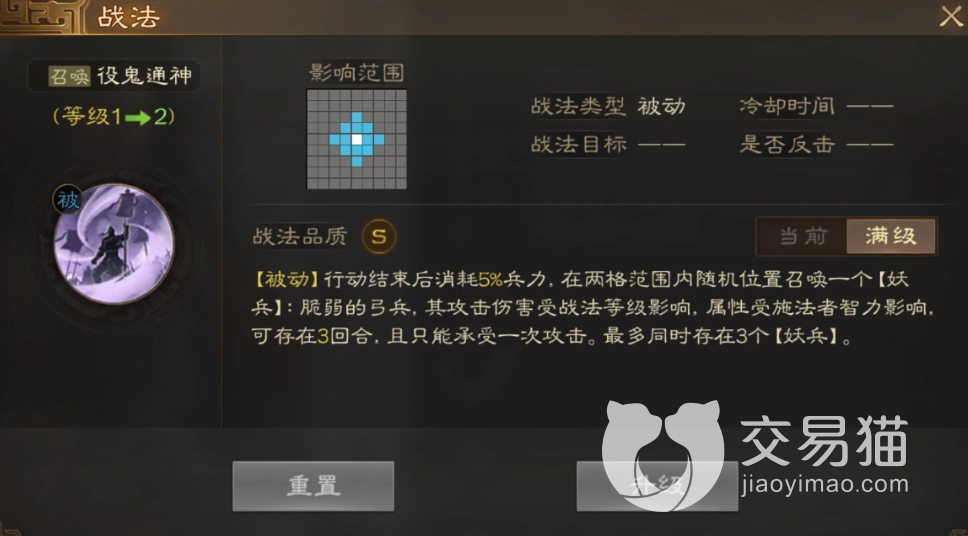
Task: Click the 升级 upgrade button
Action: coord(657,486)
